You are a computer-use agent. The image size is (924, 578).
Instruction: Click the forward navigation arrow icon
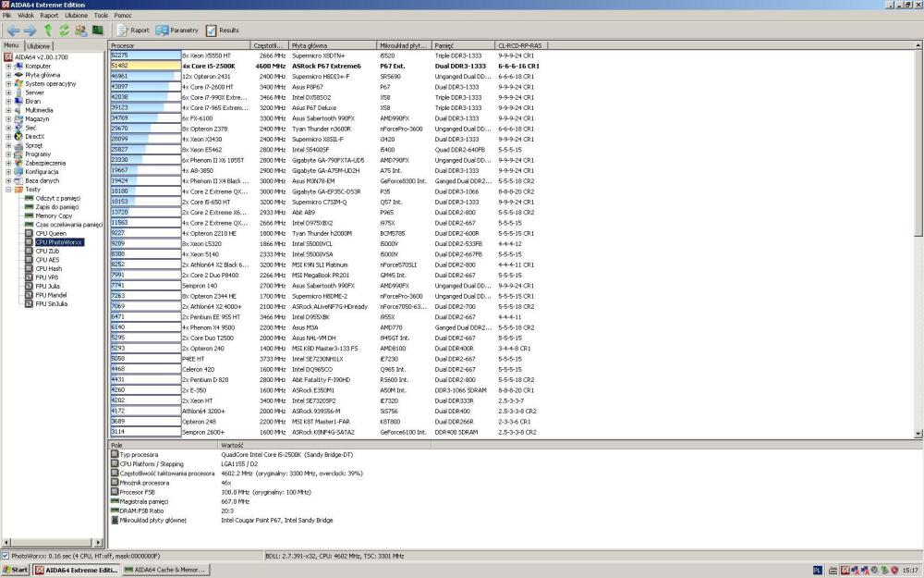pos(30,31)
